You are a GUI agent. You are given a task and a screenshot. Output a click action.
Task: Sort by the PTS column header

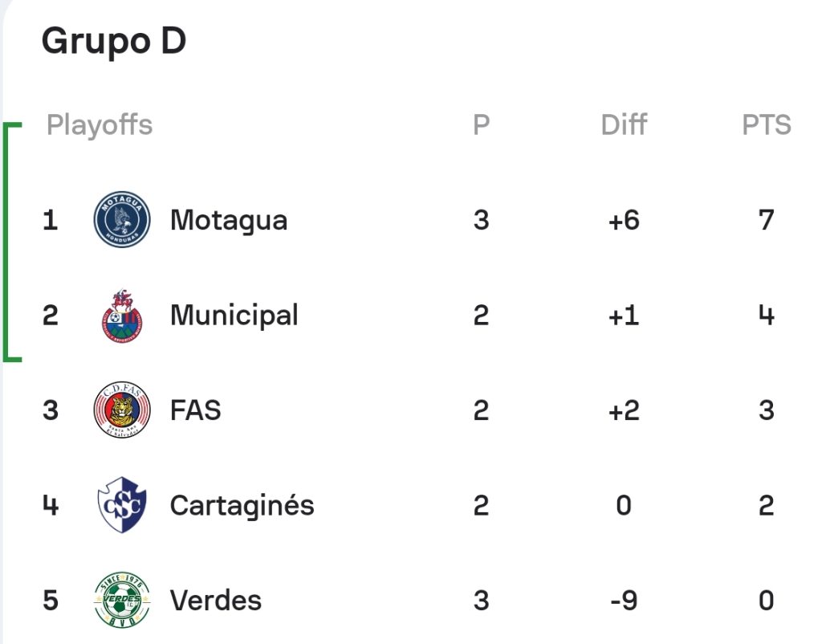tap(767, 124)
